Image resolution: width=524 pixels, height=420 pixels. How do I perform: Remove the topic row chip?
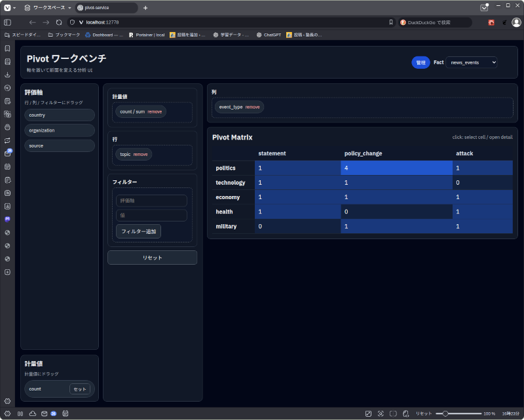tap(141, 154)
